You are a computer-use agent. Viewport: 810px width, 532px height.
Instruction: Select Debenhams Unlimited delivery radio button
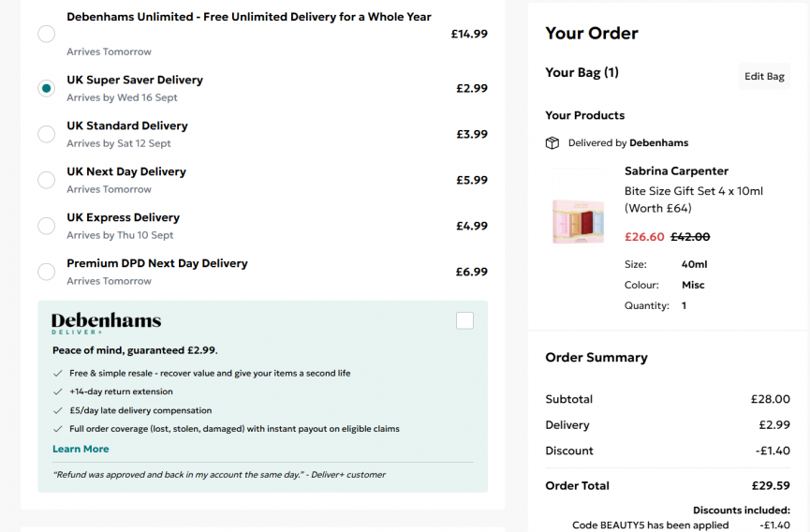[x=47, y=34]
